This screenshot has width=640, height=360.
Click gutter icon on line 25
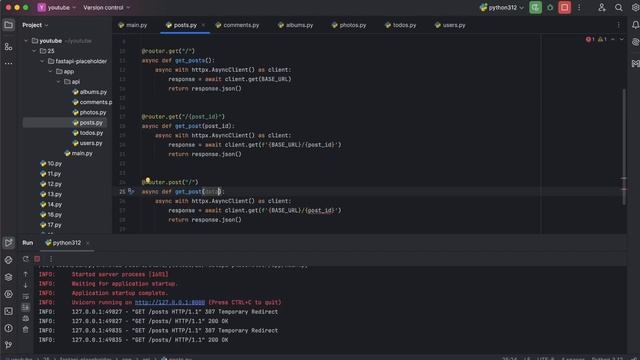coord(131,191)
